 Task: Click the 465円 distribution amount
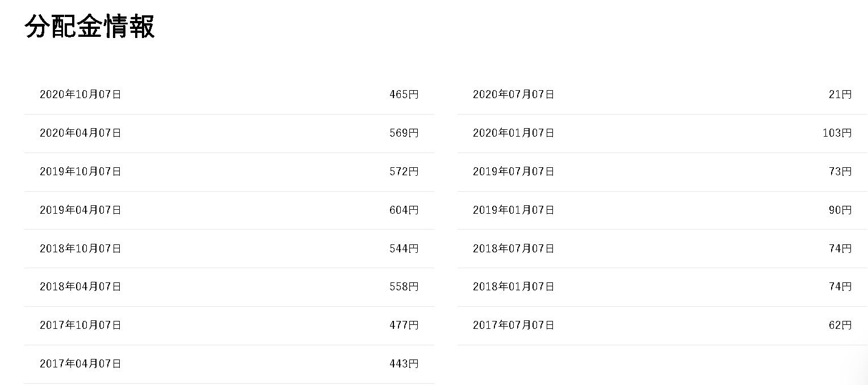tap(404, 95)
